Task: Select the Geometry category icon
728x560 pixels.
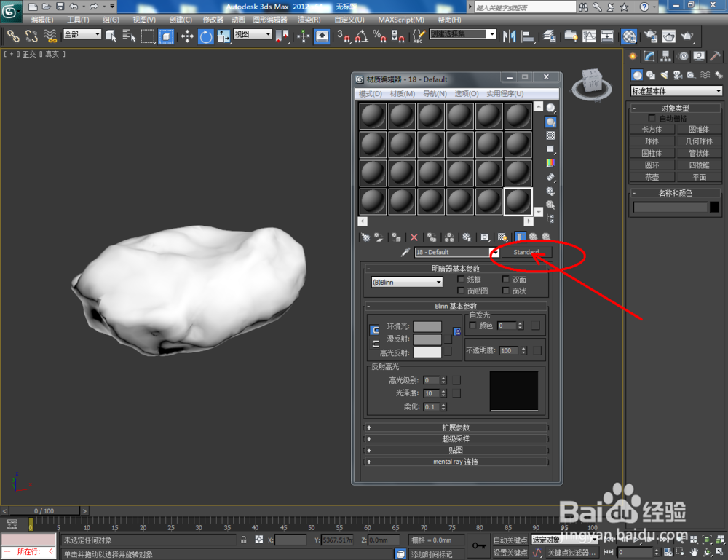Action: coord(637,75)
